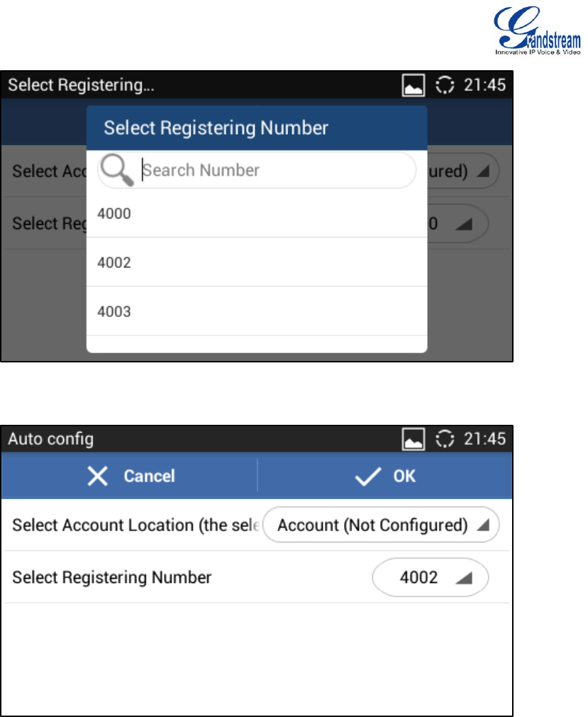Screen dimensions: 588x717
Task: Open the 4002 registering number dropdown
Action: (x=431, y=577)
